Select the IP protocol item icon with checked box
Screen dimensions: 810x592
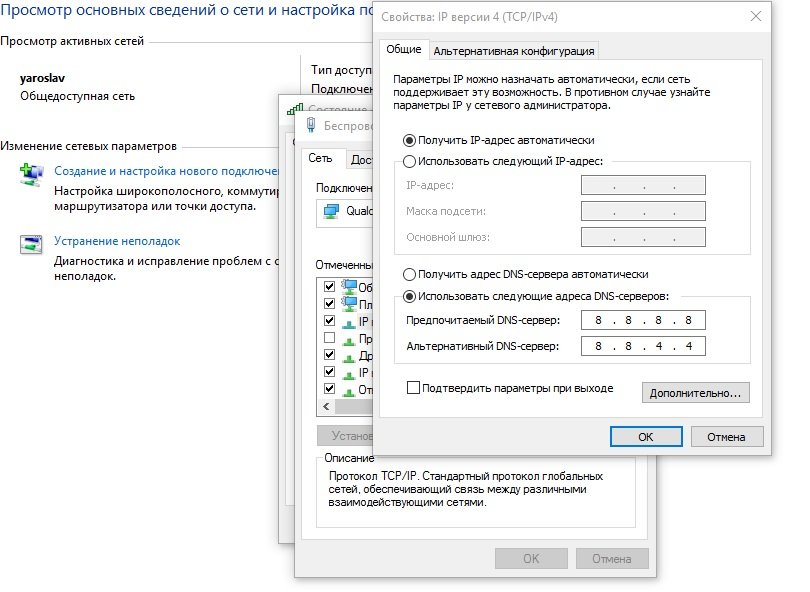tap(349, 321)
